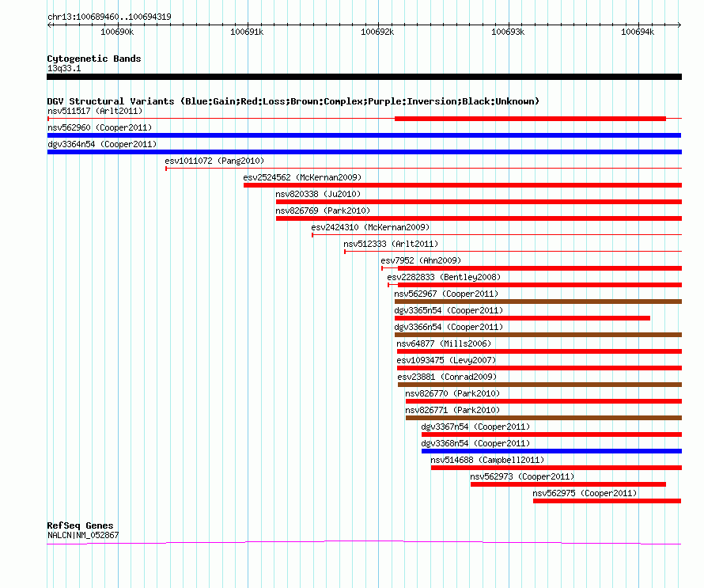
Task: Click the Cytogenetic Bands track title
Action: 94,59
